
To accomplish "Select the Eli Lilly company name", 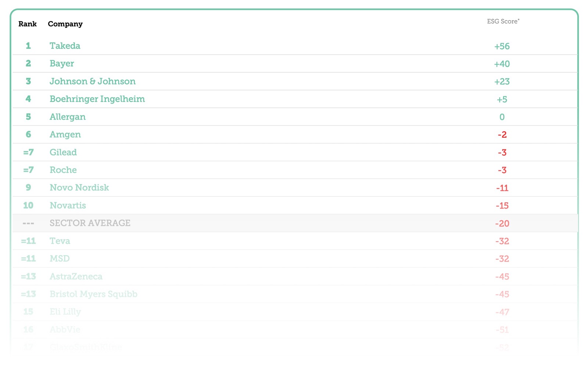I will [x=65, y=312].
